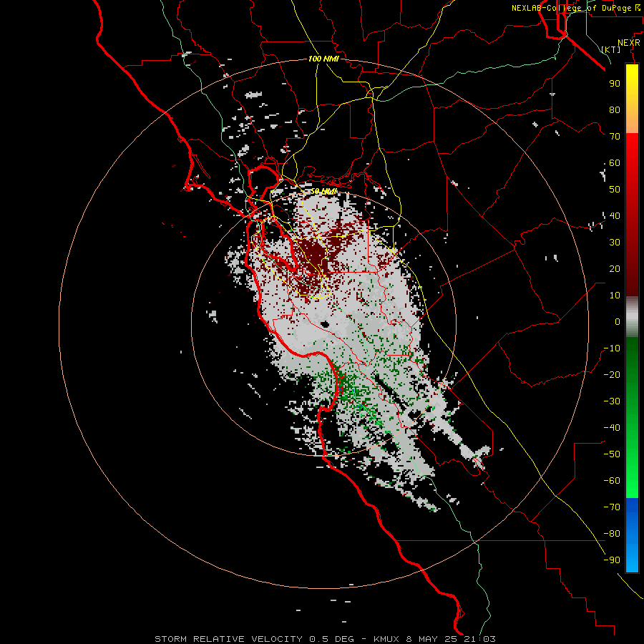Viewport: 644px width, 644px height.
Task: Click the "NEXR" label at top right
Action: click(x=629, y=43)
